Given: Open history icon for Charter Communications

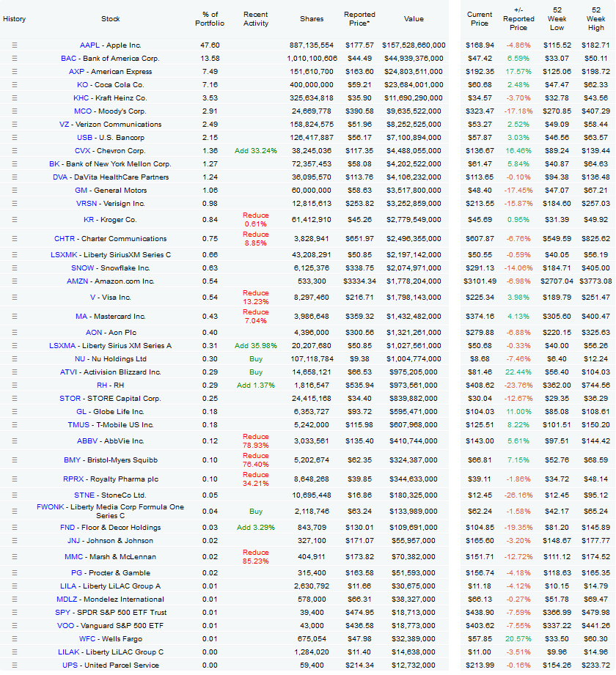Looking at the screenshot, I should point(14,238).
